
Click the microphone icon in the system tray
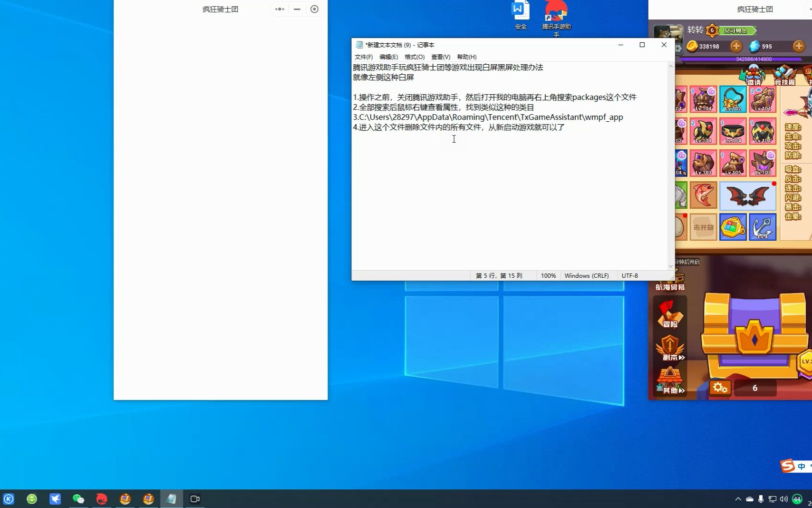761,499
